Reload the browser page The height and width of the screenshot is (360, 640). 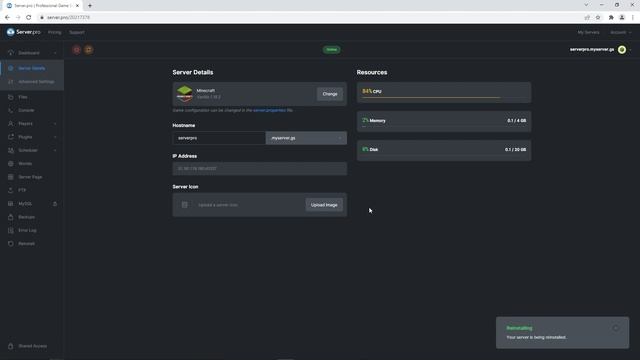29,18
